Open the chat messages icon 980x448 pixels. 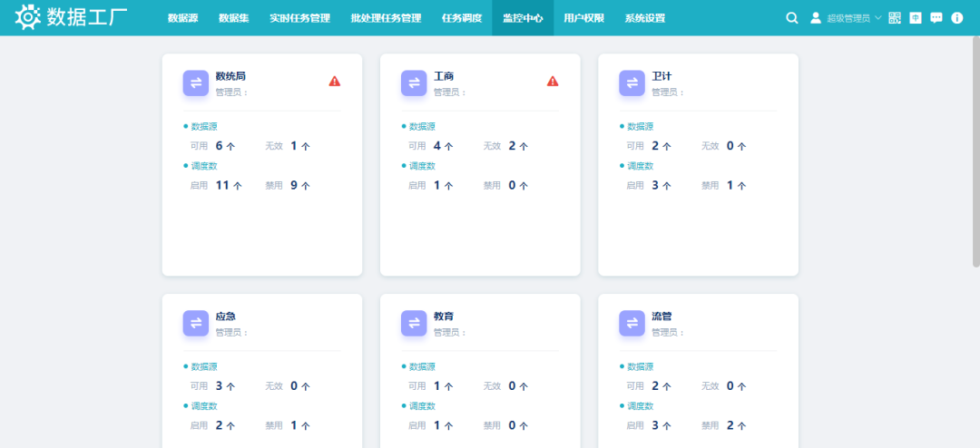click(x=936, y=18)
